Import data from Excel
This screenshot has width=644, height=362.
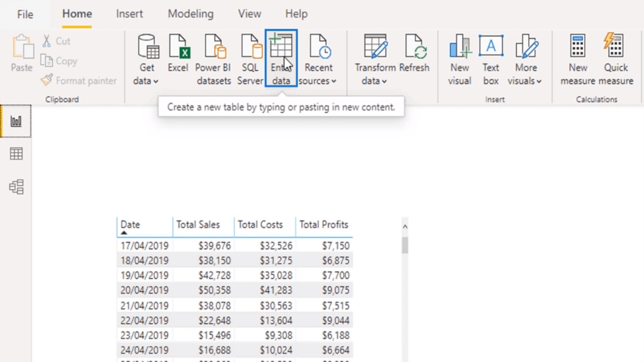pyautogui.click(x=178, y=54)
